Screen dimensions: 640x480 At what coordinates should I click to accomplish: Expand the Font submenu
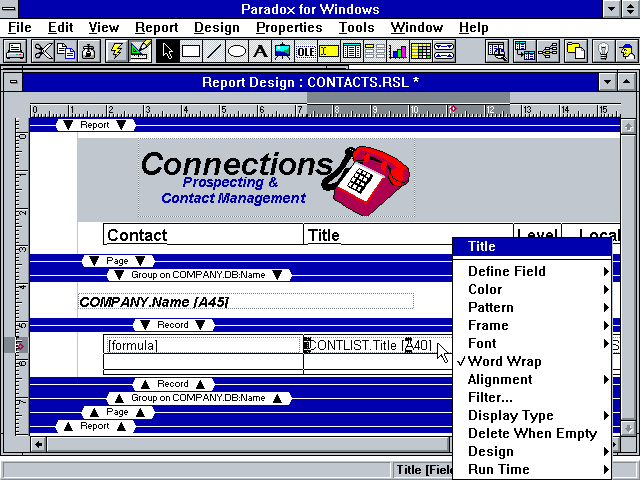[x=531, y=343]
